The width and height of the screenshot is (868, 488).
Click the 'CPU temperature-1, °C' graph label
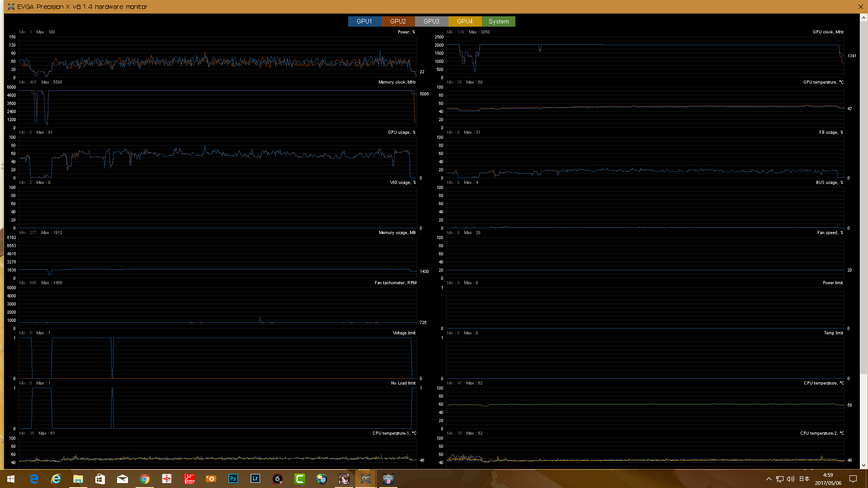394,433
